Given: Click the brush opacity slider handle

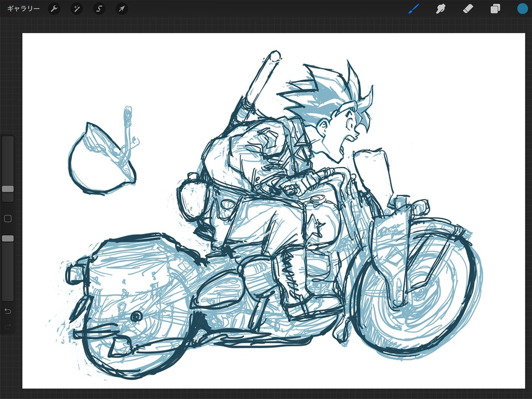Looking at the screenshot, I should (7, 238).
